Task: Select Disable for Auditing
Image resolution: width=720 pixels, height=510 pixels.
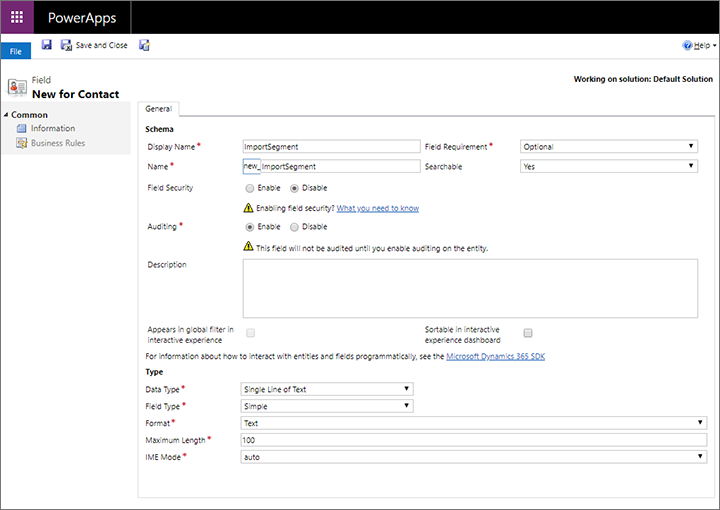Action: coord(294,227)
